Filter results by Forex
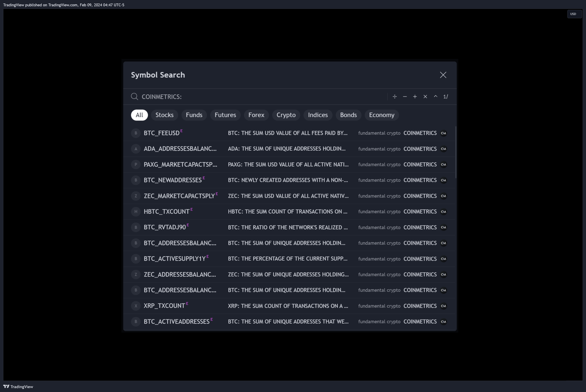 (256, 115)
